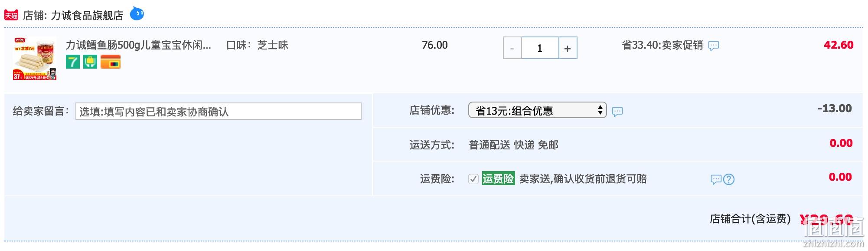Click the quantity input showing 1

click(x=540, y=48)
